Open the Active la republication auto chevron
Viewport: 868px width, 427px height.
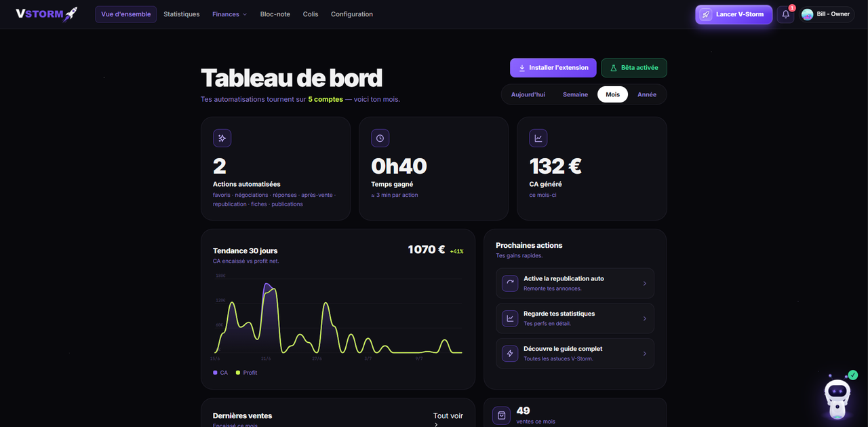(x=644, y=284)
